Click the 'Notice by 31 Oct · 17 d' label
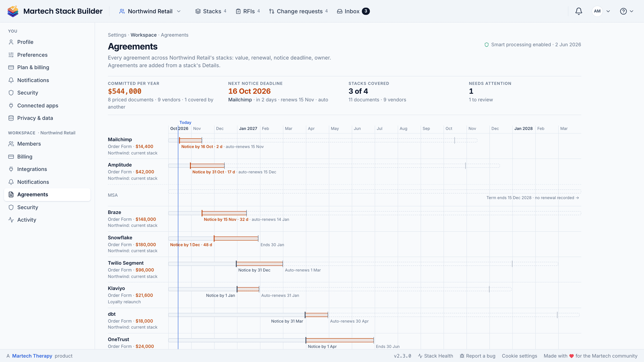 (x=214, y=172)
